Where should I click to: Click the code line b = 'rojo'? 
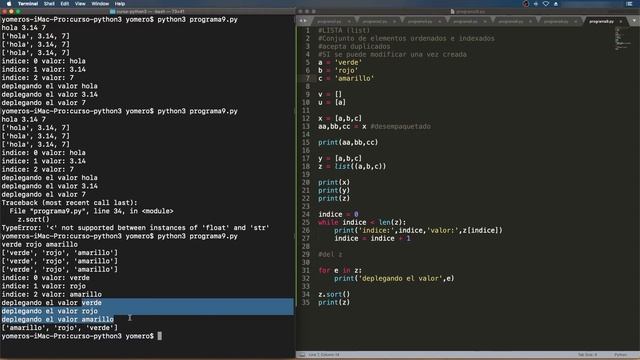pyautogui.click(x=338, y=71)
